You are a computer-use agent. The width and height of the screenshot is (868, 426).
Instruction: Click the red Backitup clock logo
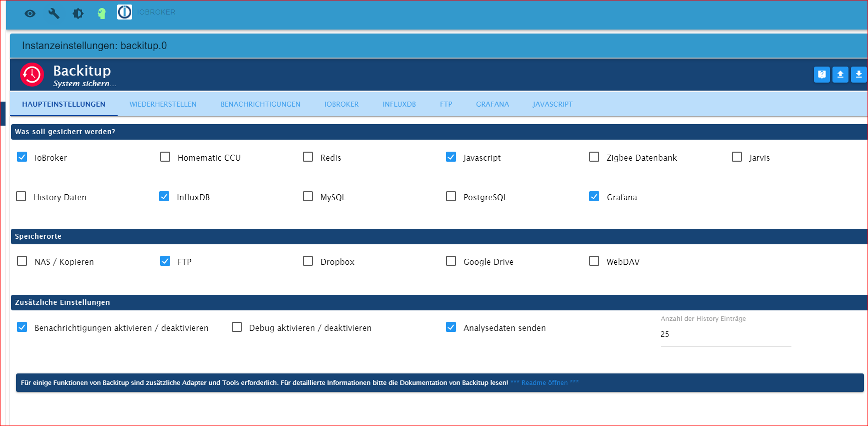(x=32, y=75)
